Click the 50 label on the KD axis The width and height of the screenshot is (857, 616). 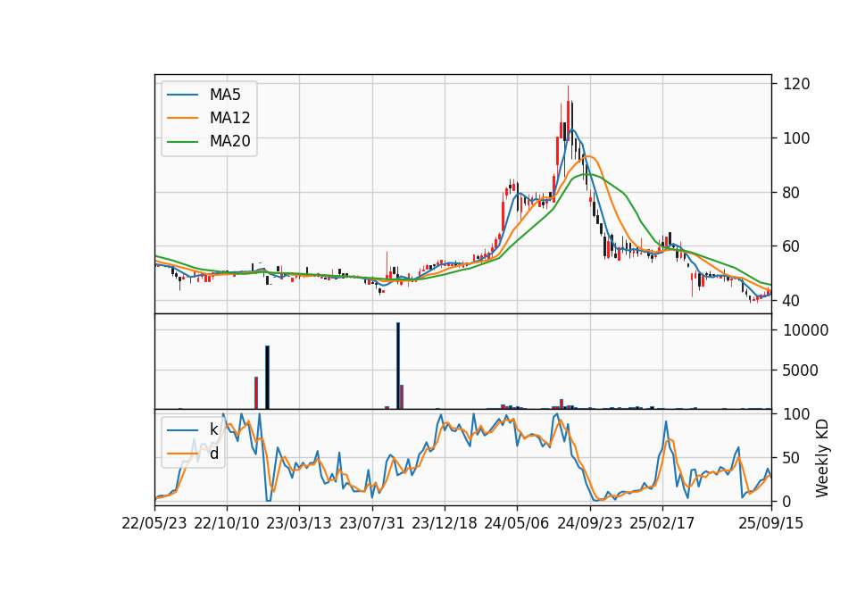[792, 458]
